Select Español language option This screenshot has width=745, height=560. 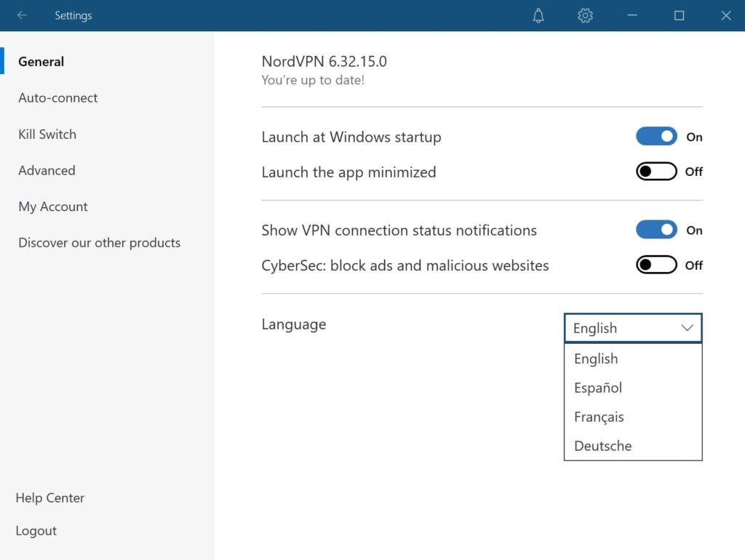click(x=633, y=388)
